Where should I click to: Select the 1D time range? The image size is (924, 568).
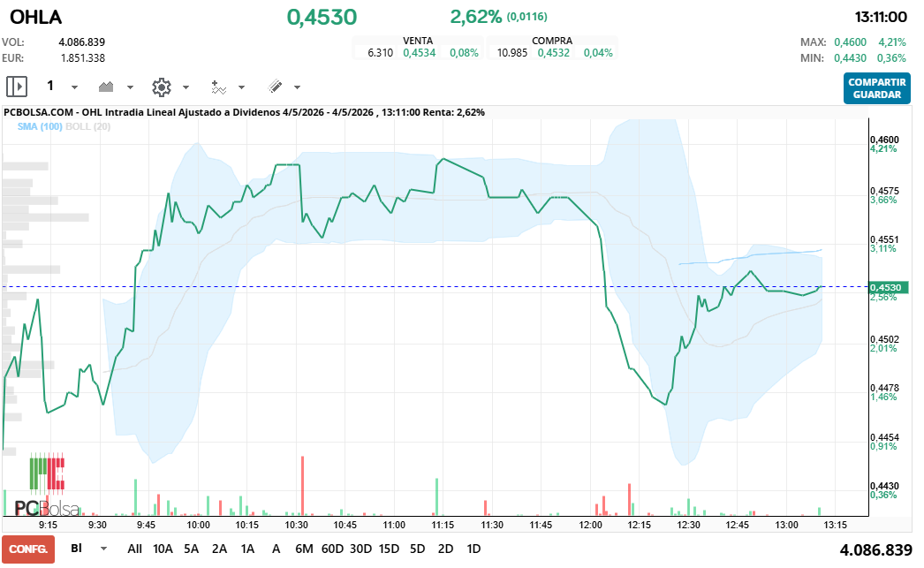pyautogui.click(x=473, y=549)
